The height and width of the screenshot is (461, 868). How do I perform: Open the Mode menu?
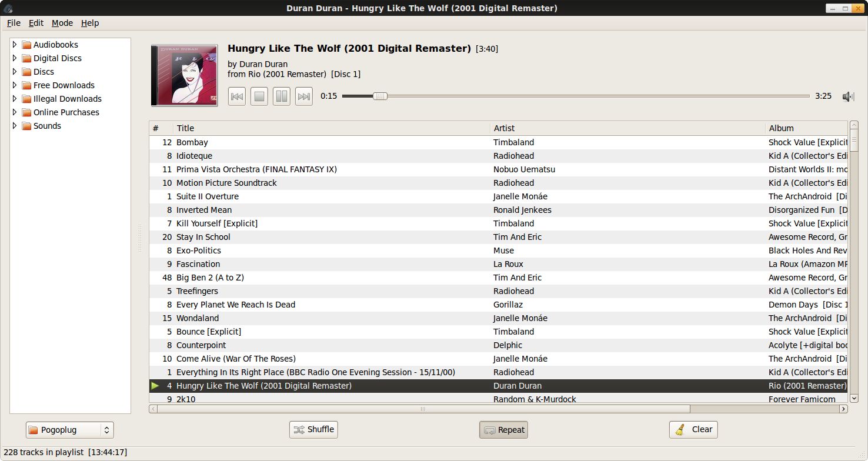(x=62, y=23)
